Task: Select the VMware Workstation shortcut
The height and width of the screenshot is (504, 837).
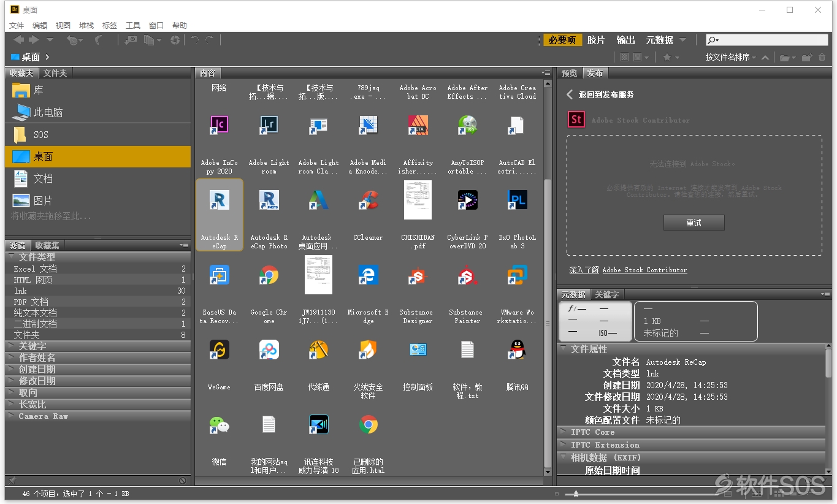Action: coord(517,274)
